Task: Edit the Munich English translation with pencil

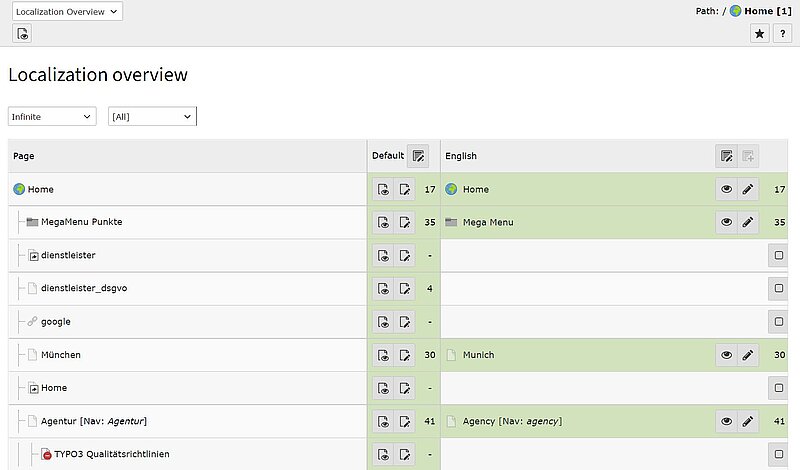Action: pos(748,355)
